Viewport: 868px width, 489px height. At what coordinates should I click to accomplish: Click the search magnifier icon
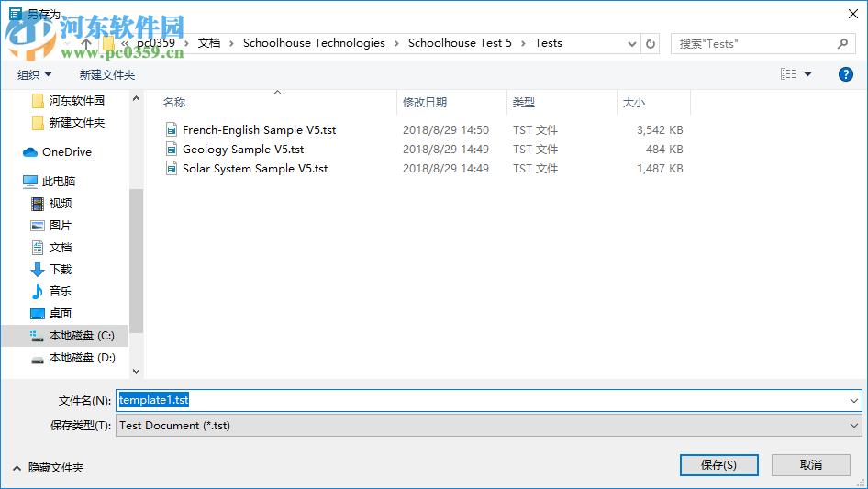click(x=842, y=43)
